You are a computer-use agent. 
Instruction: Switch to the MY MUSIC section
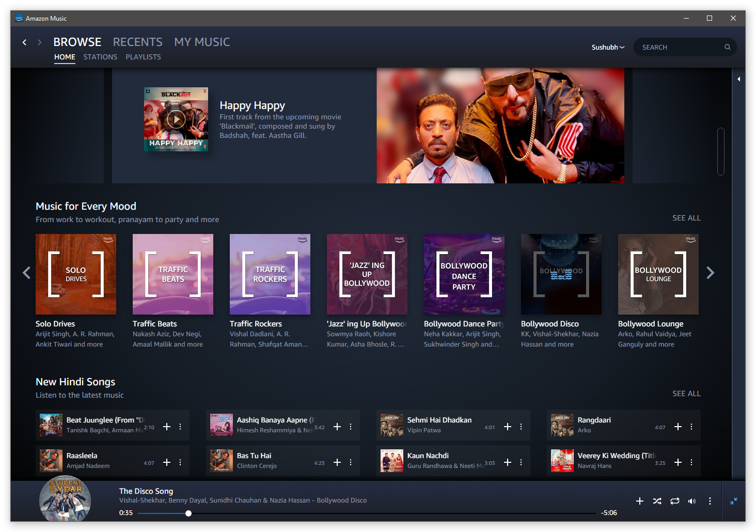(x=202, y=42)
